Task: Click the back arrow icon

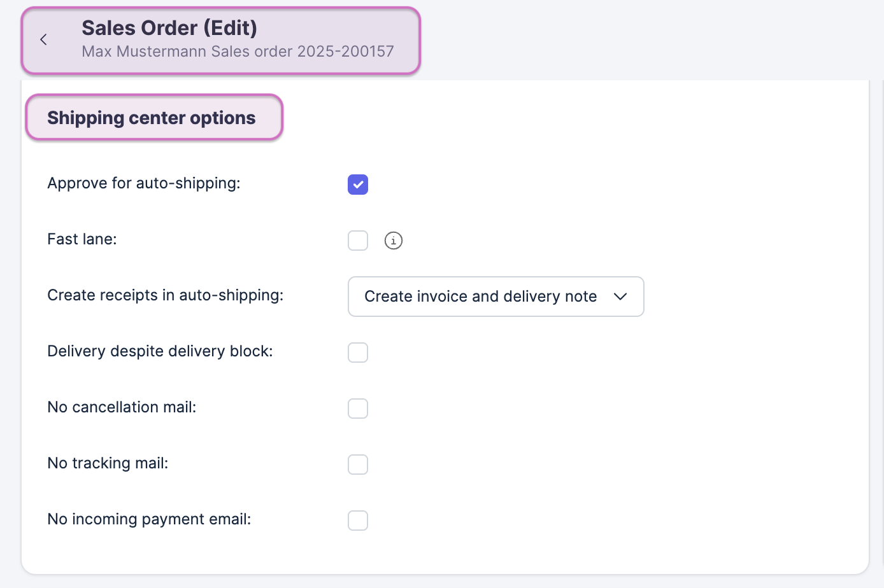Action: click(x=43, y=39)
